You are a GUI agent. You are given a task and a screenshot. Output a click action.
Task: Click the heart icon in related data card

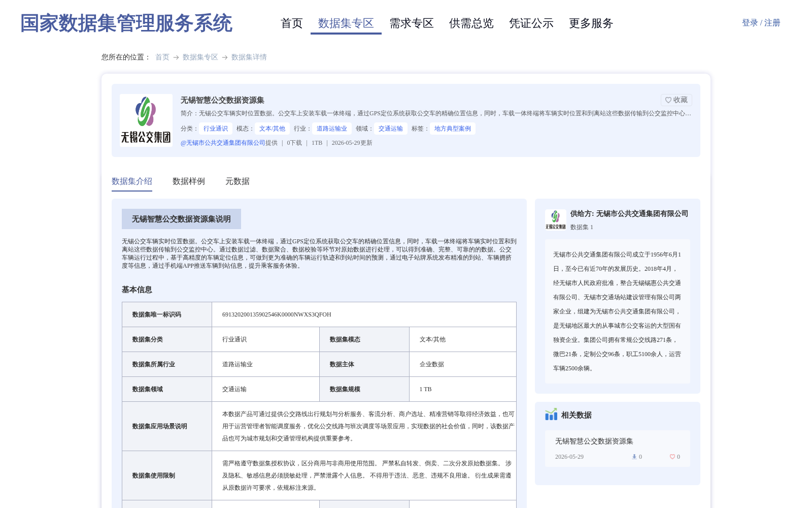[x=672, y=457]
